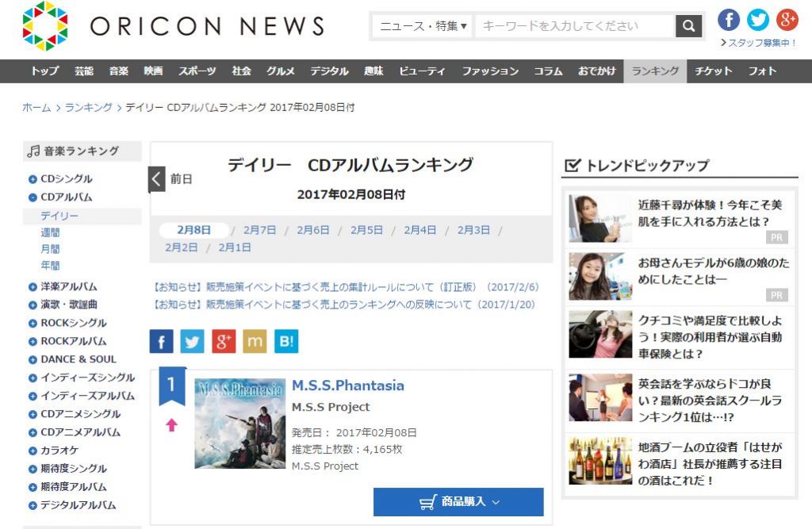Click the search magnifier button

tap(688, 26)
